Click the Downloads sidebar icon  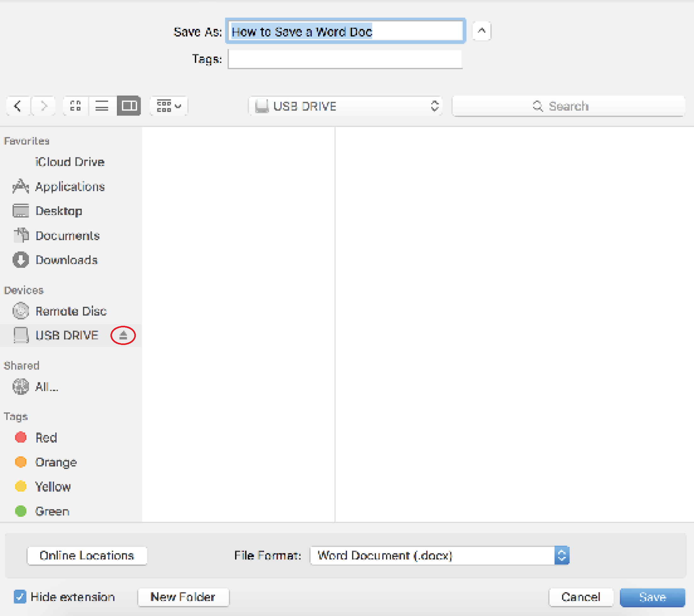tap(21, 260)
